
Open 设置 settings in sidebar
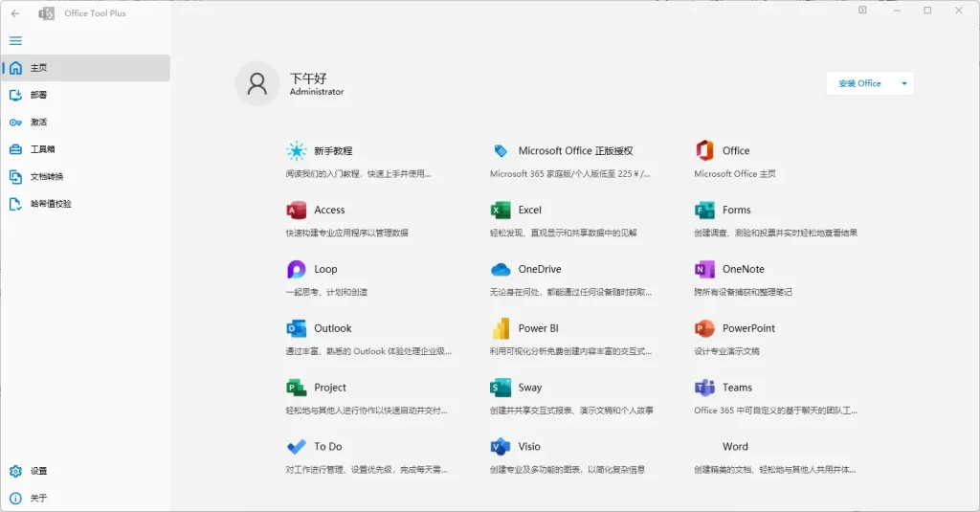click(85, 471)
